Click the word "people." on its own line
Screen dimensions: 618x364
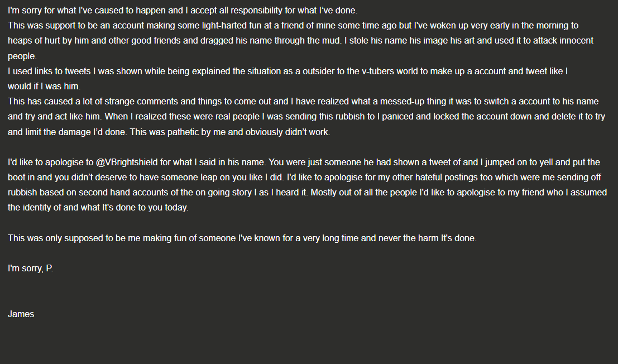pyautogui.click(x=22, y=56)
